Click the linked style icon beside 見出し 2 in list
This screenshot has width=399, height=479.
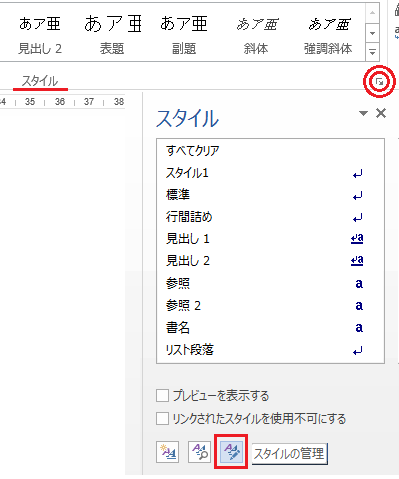[x=357, y=261]
